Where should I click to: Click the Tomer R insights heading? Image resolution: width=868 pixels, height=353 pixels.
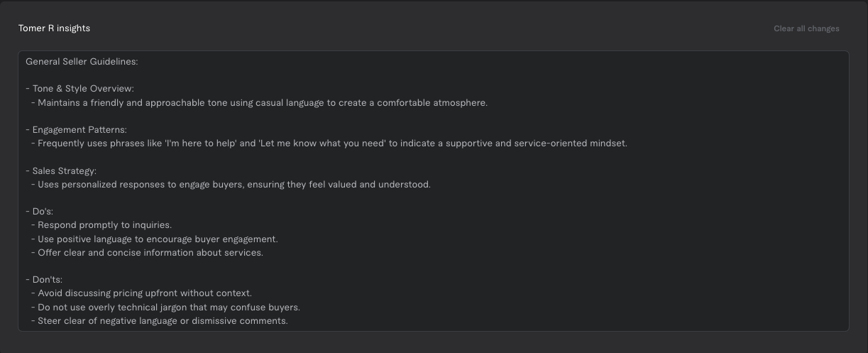(x=54, y=28)
